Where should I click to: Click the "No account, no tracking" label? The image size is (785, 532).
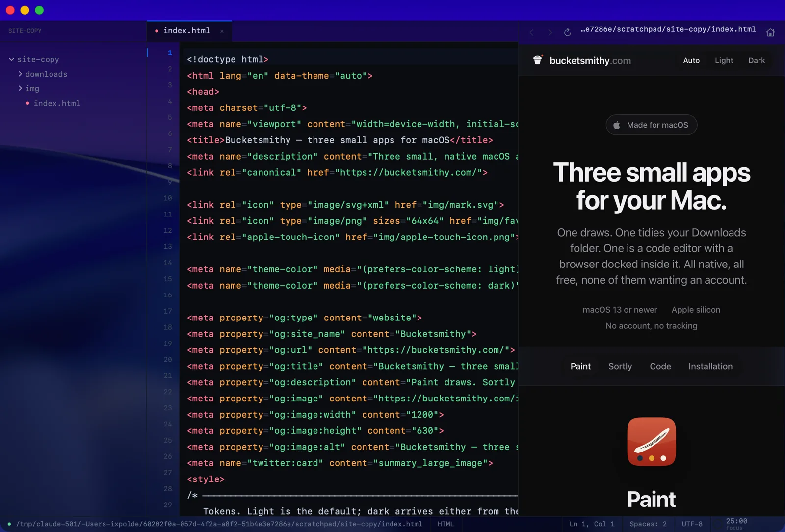coord(652,326)
